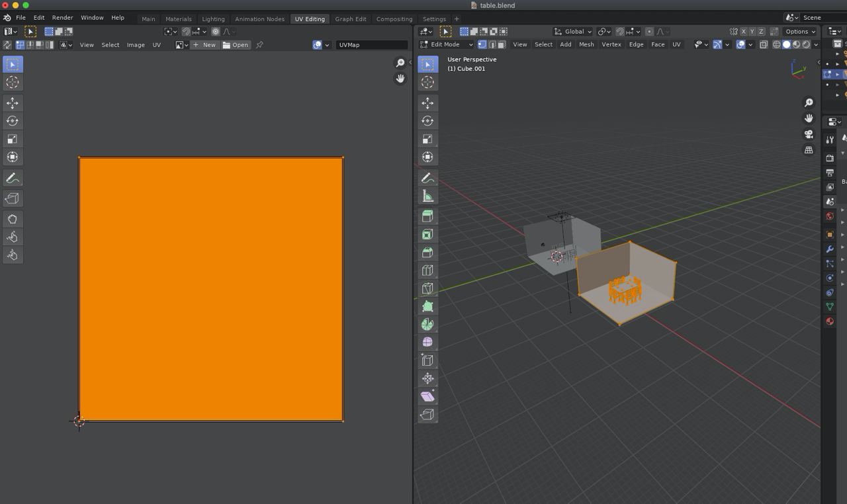Select the Shear tool

[427, 396]
